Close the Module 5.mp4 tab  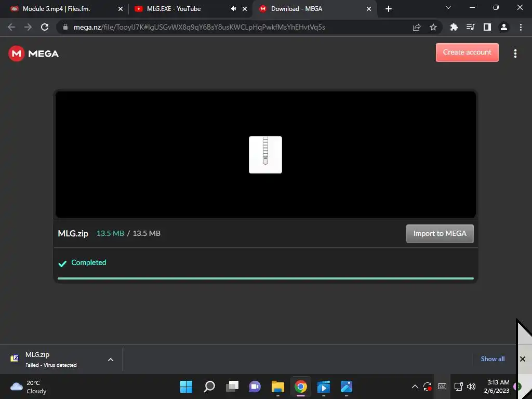(121, 9)
